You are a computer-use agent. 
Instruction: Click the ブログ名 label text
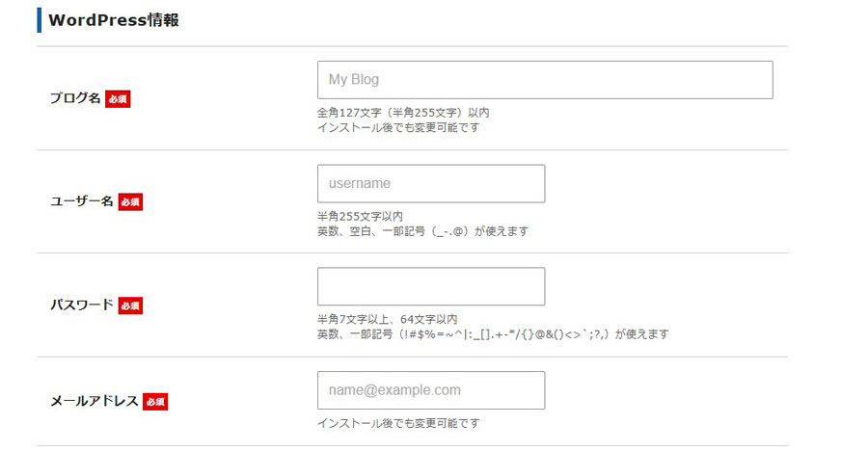coord(75,98)
